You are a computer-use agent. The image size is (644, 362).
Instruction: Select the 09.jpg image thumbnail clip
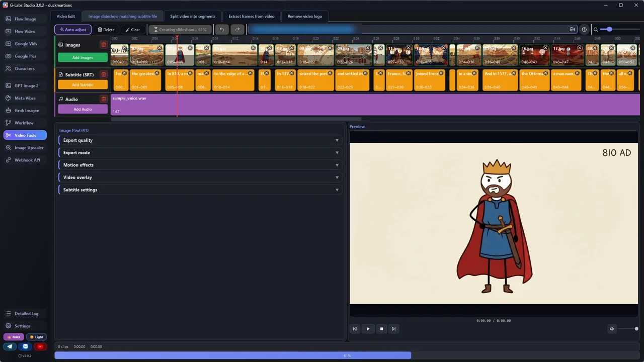(354, 55)
